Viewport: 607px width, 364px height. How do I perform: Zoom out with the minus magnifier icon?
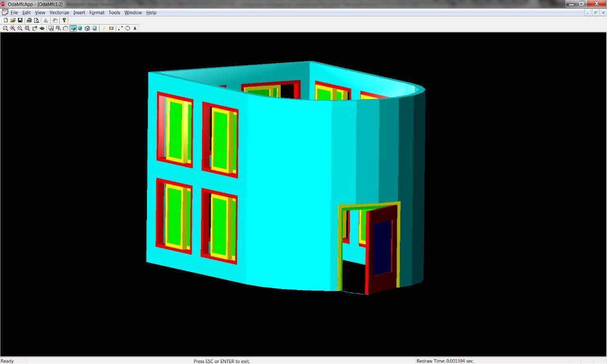point(20,28)
